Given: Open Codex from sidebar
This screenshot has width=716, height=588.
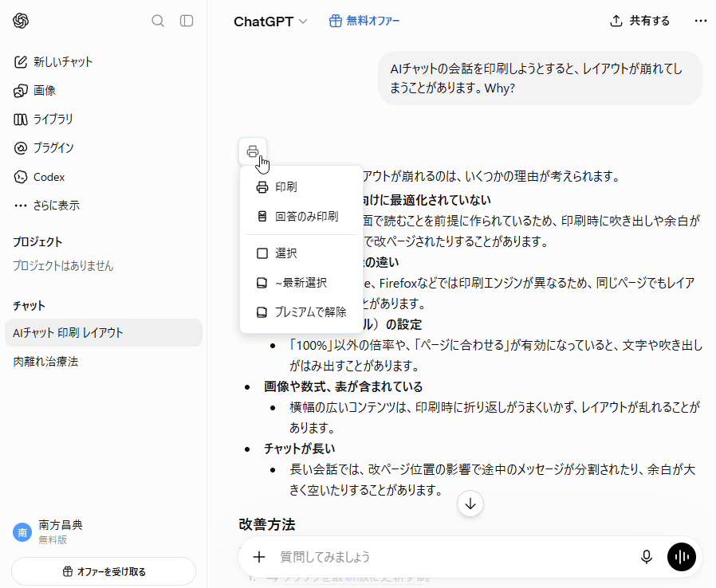Looking at the screenshot, I should click(x=39, y=177).
